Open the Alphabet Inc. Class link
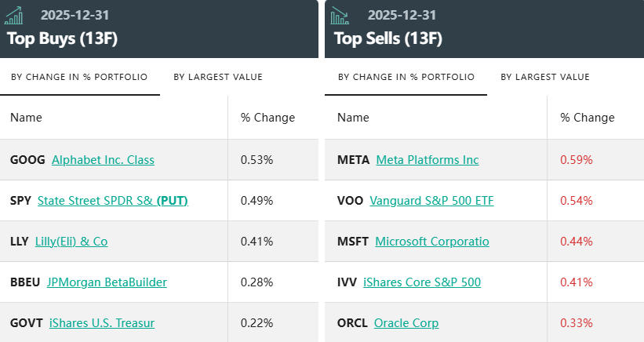Image resolution: width=644 pixels, height=342 pixels. pyautogui.click(x=103, y=160)
